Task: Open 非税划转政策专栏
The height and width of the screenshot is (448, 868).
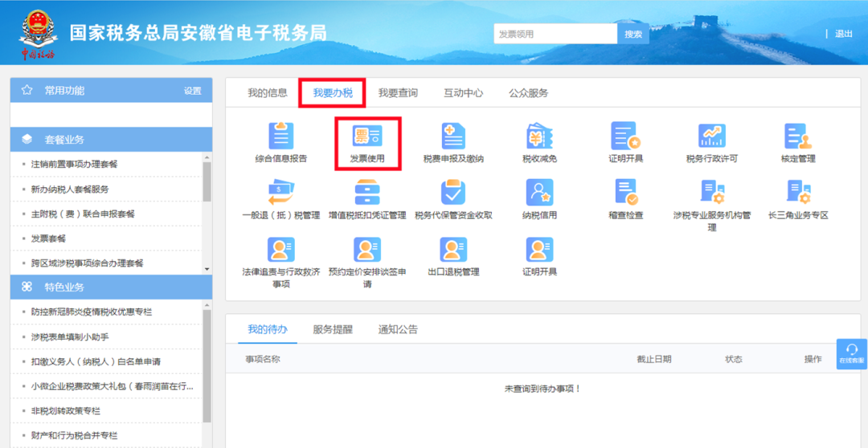Action: coord(66,411)
